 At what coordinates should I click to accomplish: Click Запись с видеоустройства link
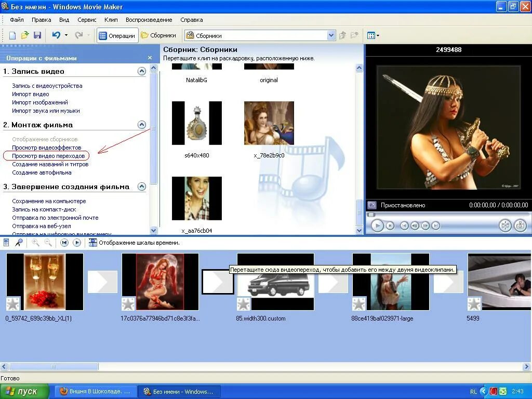point(47,86)
